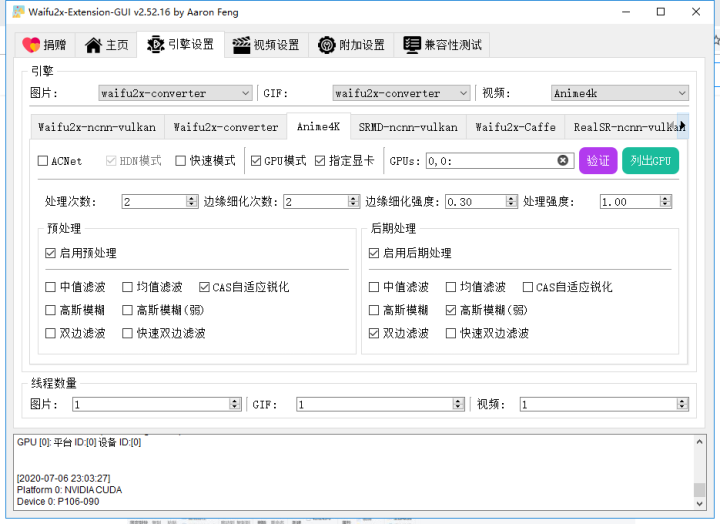
Task: Select the Waifu2x-Caffe engine tab
Action: [x=516, y=127]
